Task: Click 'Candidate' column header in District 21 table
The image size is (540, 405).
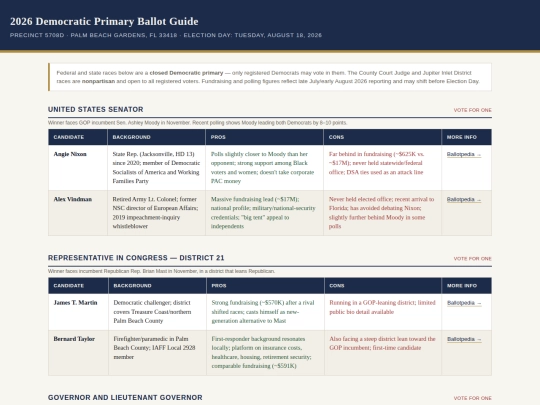Action: pyautogui.click(x=69, y=285)
